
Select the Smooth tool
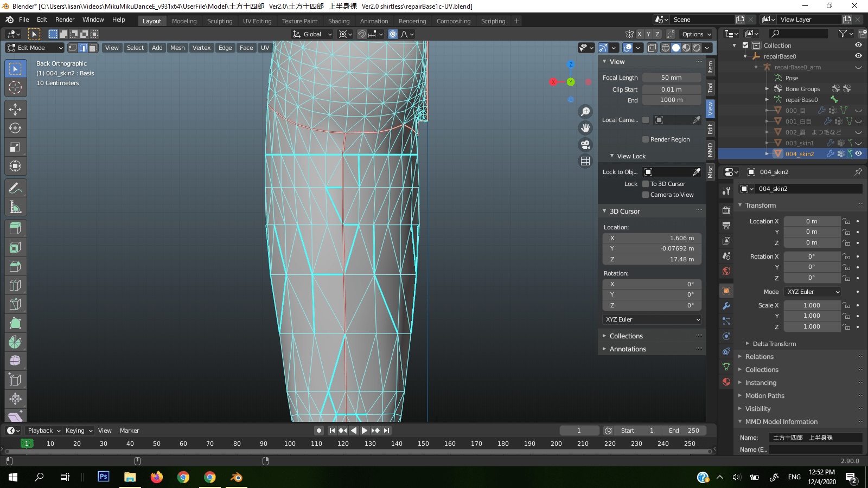pos(15,361)
